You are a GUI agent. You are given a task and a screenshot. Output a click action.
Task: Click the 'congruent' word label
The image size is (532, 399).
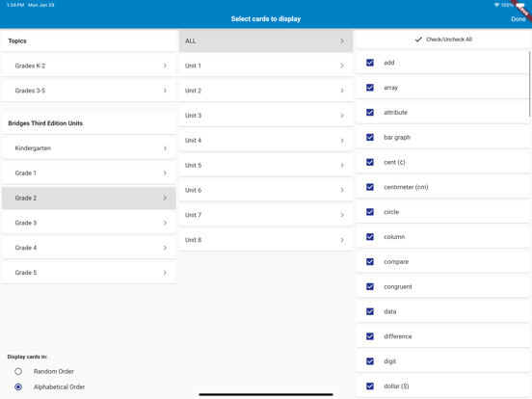(398, 286)
